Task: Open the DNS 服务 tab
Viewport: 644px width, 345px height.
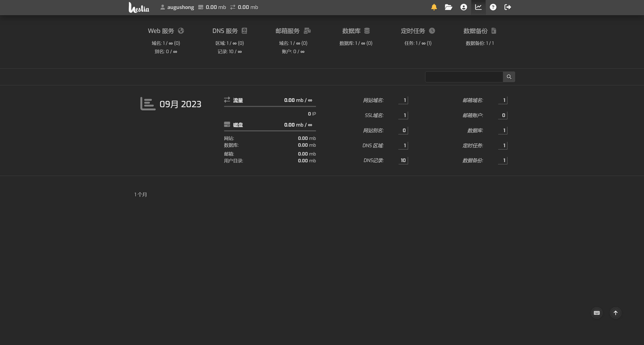Action: tap(229, 31)
